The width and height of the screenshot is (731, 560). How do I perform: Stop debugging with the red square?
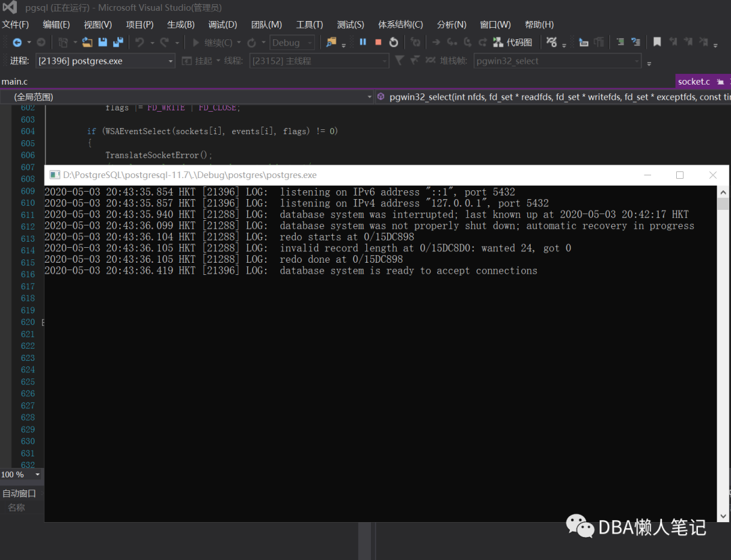pos(378,42)
